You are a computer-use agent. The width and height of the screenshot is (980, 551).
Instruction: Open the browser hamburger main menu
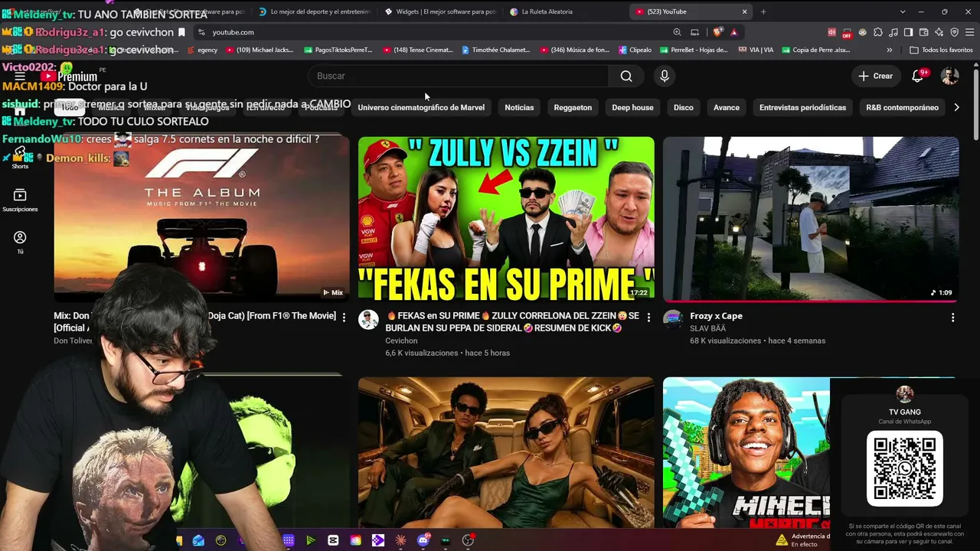969,32
